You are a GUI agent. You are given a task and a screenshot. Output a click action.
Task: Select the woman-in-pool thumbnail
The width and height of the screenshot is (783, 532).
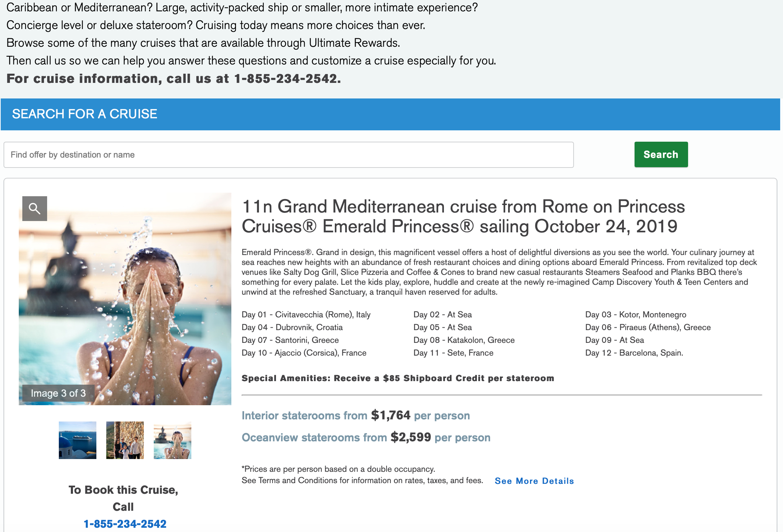pos(173,440)
